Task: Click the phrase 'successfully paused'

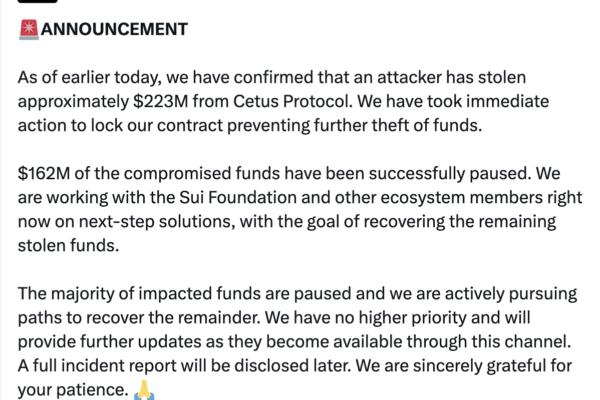Action: (450, 173)
